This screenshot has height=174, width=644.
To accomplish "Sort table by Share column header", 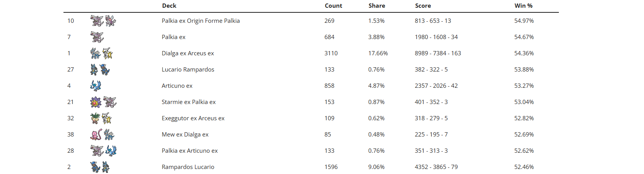I will tap(377, 6).
